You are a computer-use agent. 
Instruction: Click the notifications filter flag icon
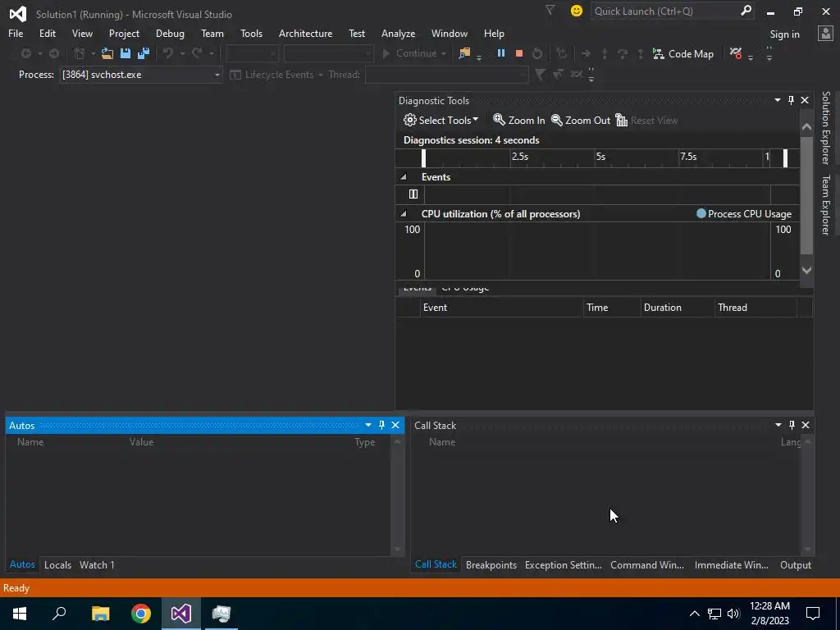550,10
